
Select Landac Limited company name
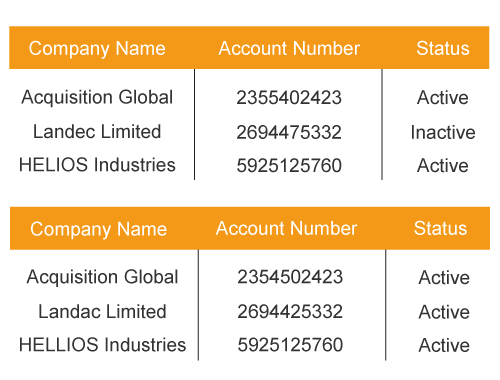point(102,311)
